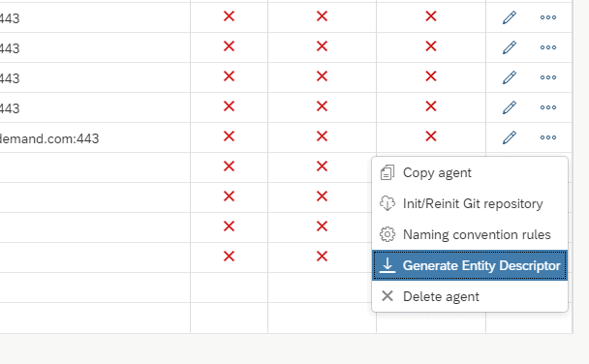Open more options for the demand.com:443 row
589x364 pixels.
548,137
